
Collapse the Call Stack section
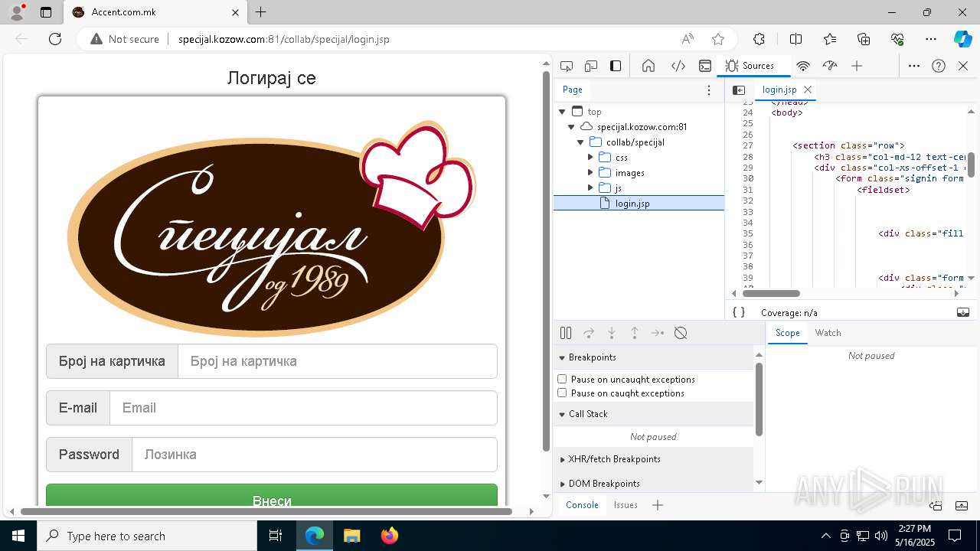tap(562, 414)
